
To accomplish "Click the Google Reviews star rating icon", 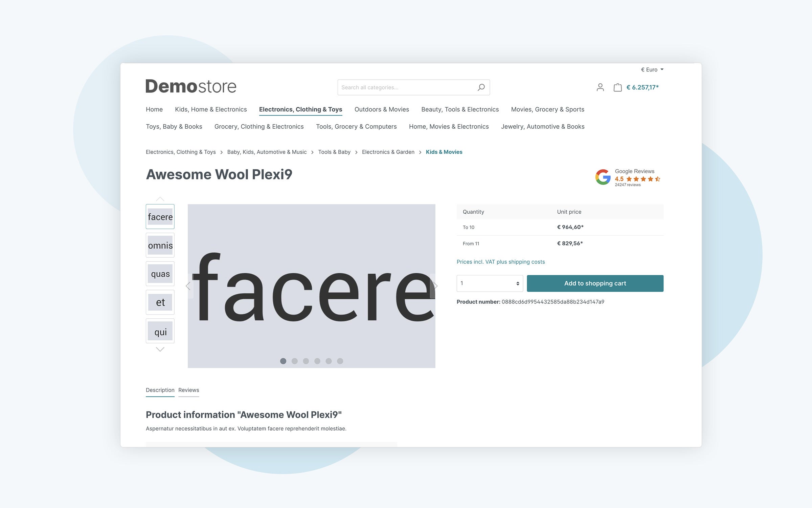I will (638, 178).
